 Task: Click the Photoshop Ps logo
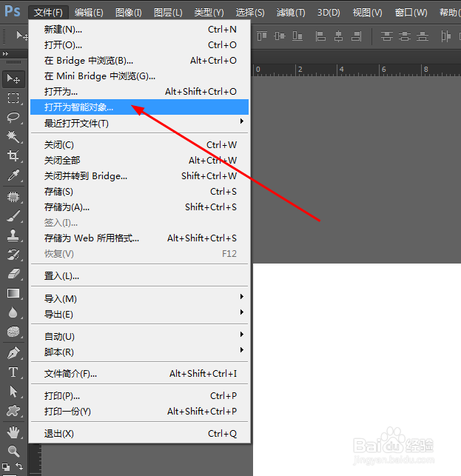coord(13,11)
